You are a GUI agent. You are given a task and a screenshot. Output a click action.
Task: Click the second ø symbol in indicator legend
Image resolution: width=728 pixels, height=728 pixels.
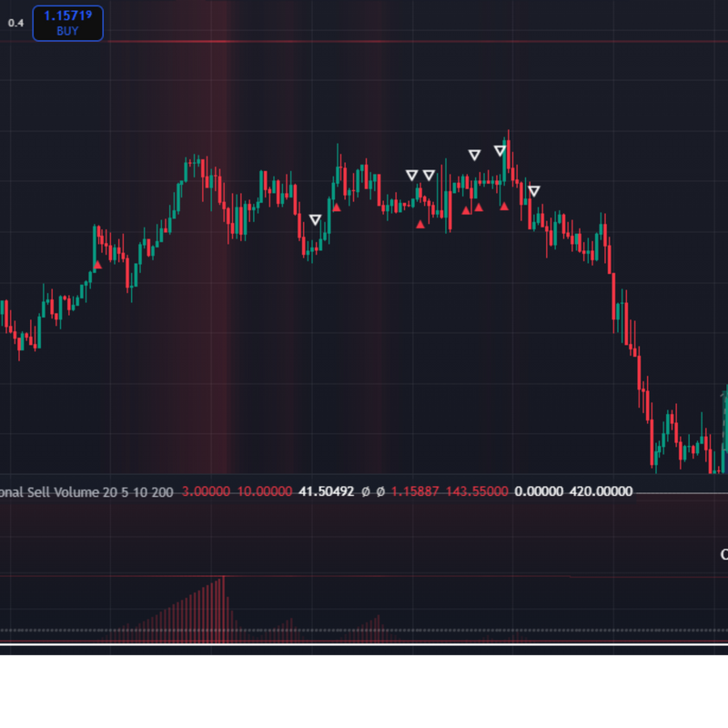click(x=380, y=491)
